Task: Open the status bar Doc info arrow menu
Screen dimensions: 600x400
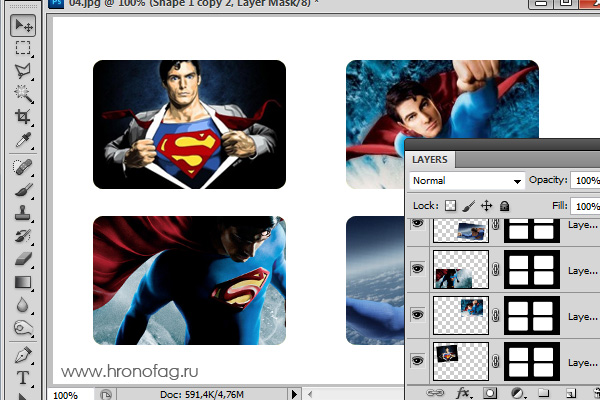Action: point(294,394)
